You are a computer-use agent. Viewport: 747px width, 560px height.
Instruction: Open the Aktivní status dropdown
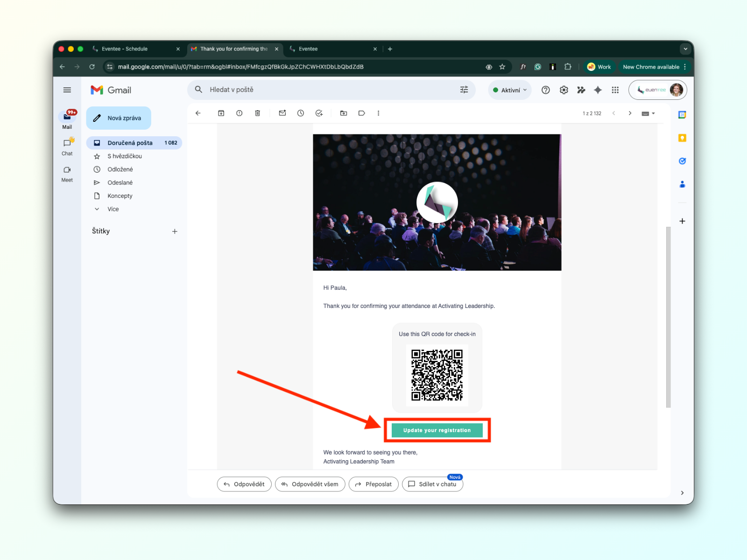pos(510,90)
